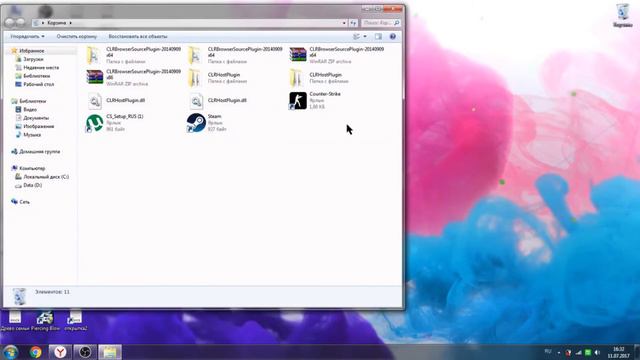
Task: Click the red-and-white tray icon
Action: point(569,352)
